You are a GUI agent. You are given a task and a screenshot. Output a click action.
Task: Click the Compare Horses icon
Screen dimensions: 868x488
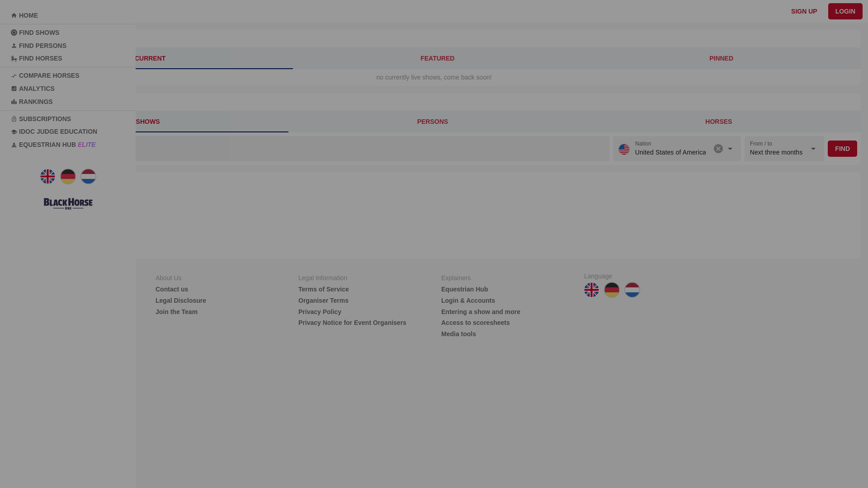(x=14, y=76)
